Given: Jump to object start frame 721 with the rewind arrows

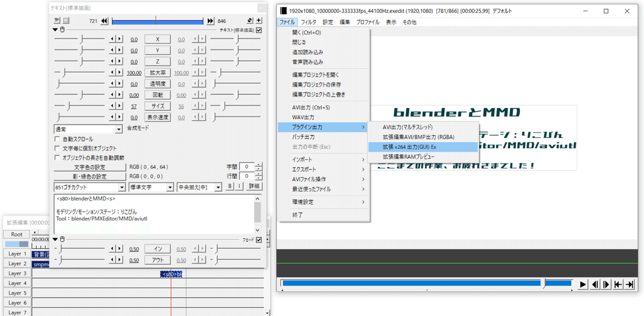Looking at the screenshot, I should (x=105, y=21).
